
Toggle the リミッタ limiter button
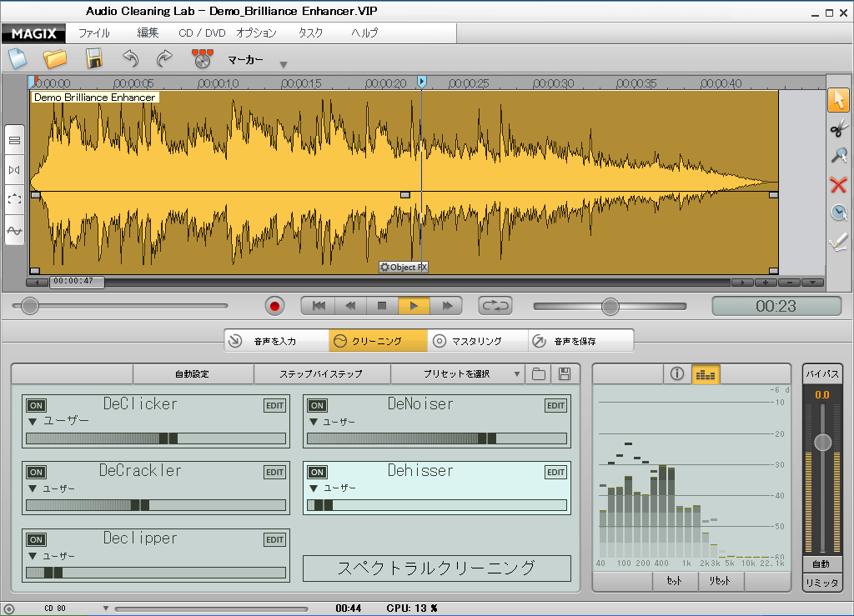tap(821, 583)
